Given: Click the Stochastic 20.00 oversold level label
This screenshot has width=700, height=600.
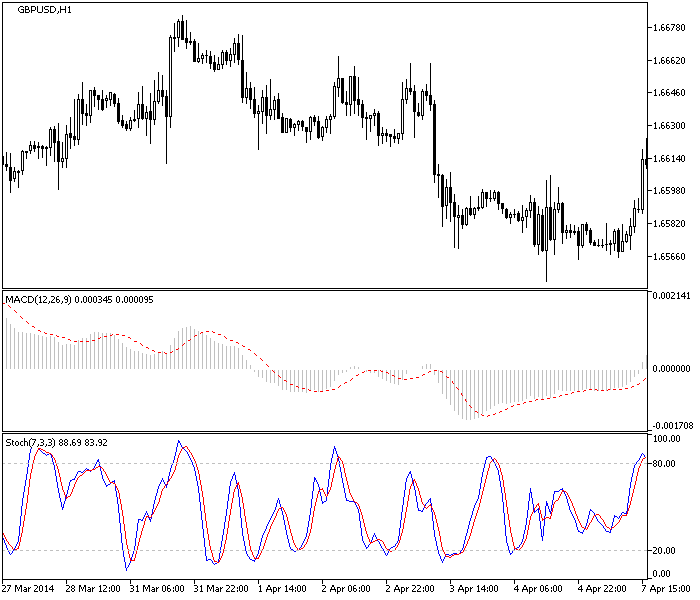Looking at the screenshot, I should (664, 550).
